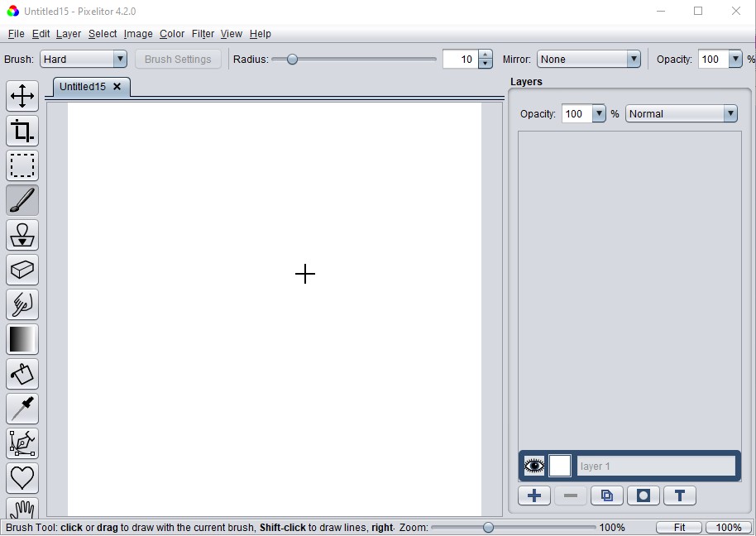Select the Move tool

pos(22,96)
